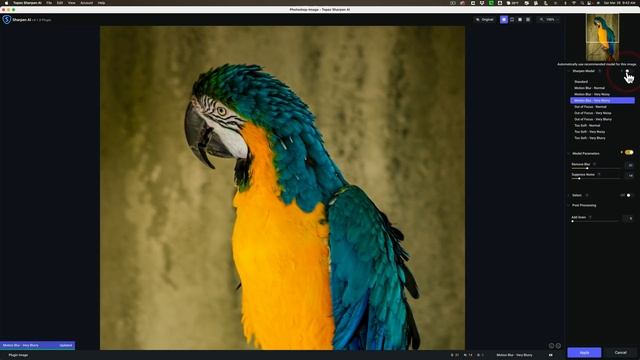Click the Cancel button
Screen dimensions: 640x360
point(620,353)
